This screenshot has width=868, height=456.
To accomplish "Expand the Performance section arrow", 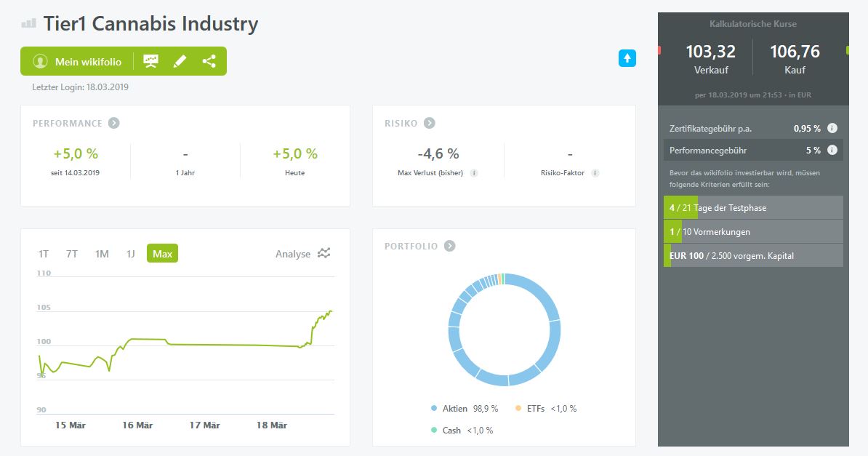I will pyautogui.click(x=114, y=123).
